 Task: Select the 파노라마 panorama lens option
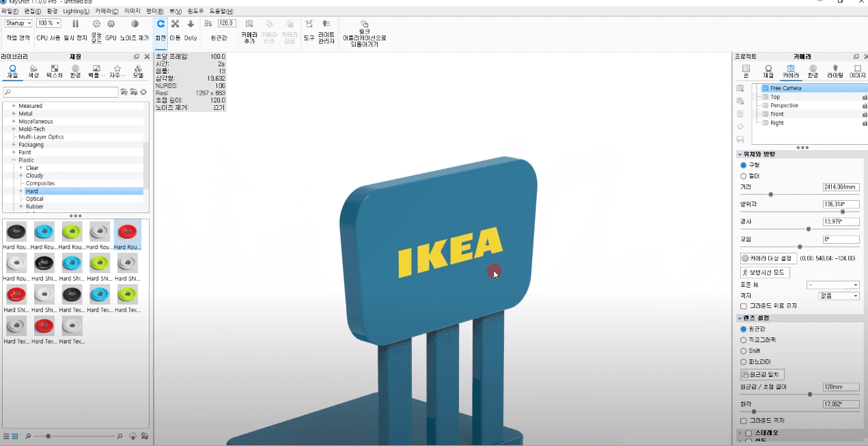[744, 361]
